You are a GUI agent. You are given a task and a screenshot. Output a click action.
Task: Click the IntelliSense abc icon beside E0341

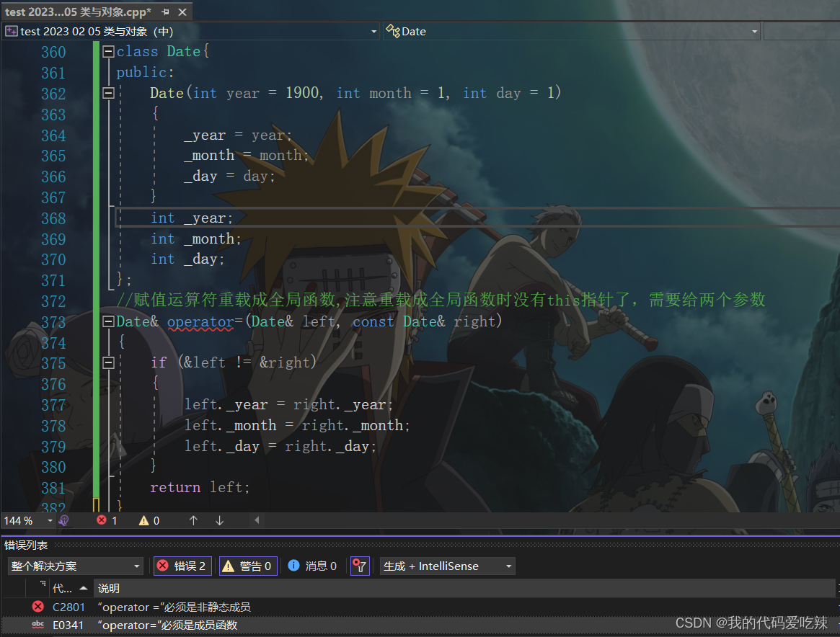[38, 625]
